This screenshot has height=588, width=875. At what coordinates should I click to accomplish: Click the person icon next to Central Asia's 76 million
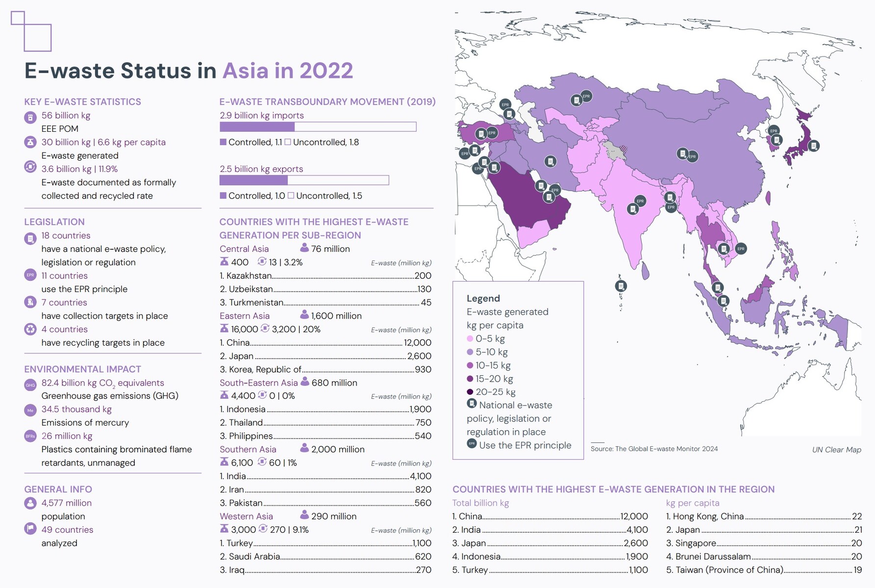304,247
